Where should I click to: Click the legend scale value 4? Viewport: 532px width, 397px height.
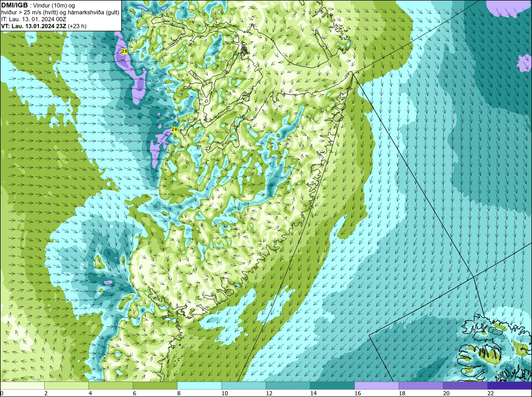pos(90,393)
